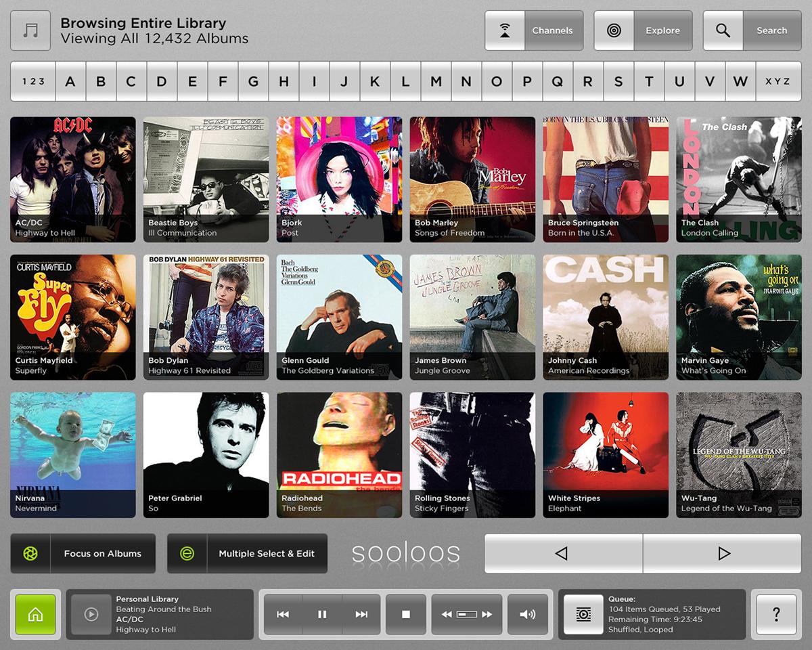Jump to letter W in the alphabet bar
The image size is (812, 650).
[740, 81]
